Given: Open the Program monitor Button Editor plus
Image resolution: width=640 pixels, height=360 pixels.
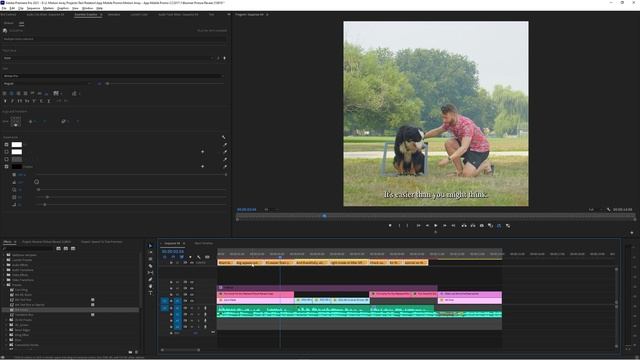Looking at the screenshot, I should (x=632, y=233).
